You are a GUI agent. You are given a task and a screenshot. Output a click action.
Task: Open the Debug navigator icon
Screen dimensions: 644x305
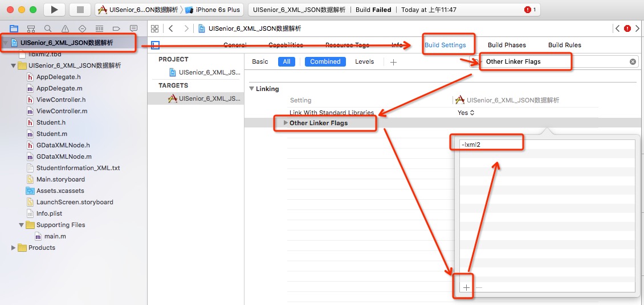(x=99, y=28)
